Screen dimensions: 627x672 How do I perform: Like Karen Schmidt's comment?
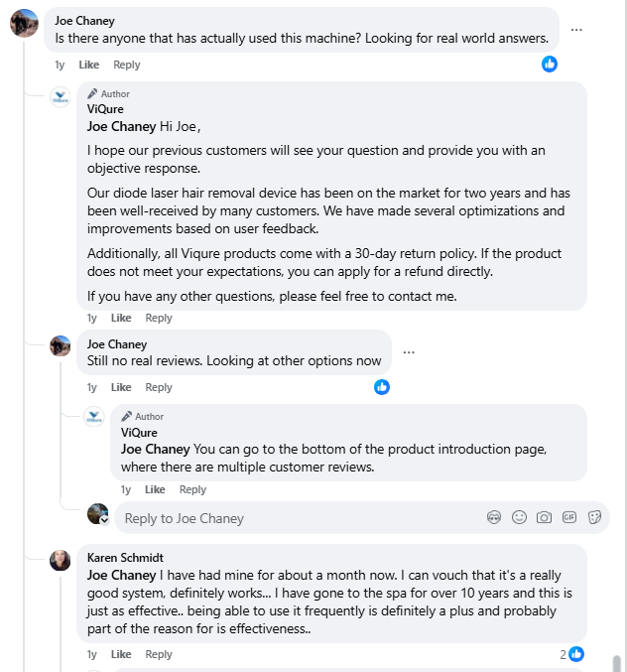click(121, 654)
